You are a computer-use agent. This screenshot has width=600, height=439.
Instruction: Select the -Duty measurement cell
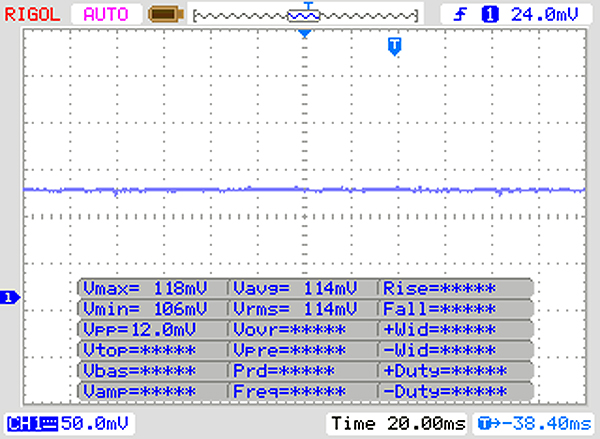(455, 391)
